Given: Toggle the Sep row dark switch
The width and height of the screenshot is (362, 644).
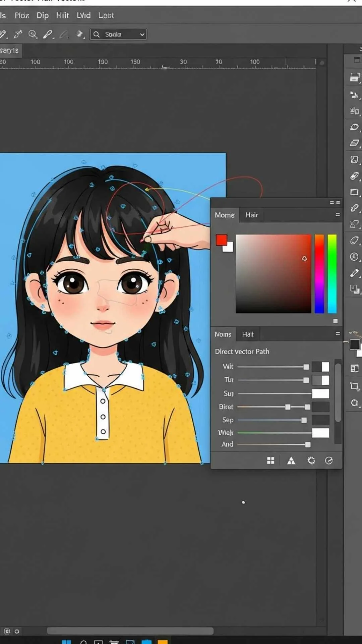Looking at the screenshot, I should [x=320, y=420].
